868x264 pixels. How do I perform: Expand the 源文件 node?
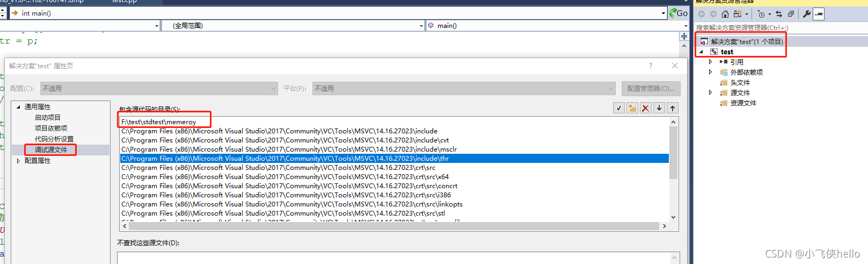click(710, 92)
